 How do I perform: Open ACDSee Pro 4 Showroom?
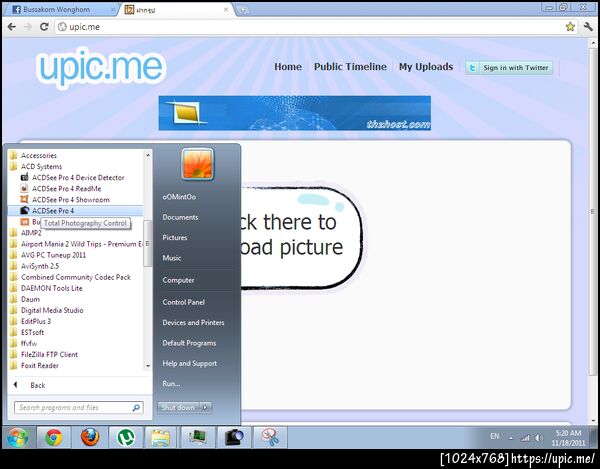coord(70,200)
